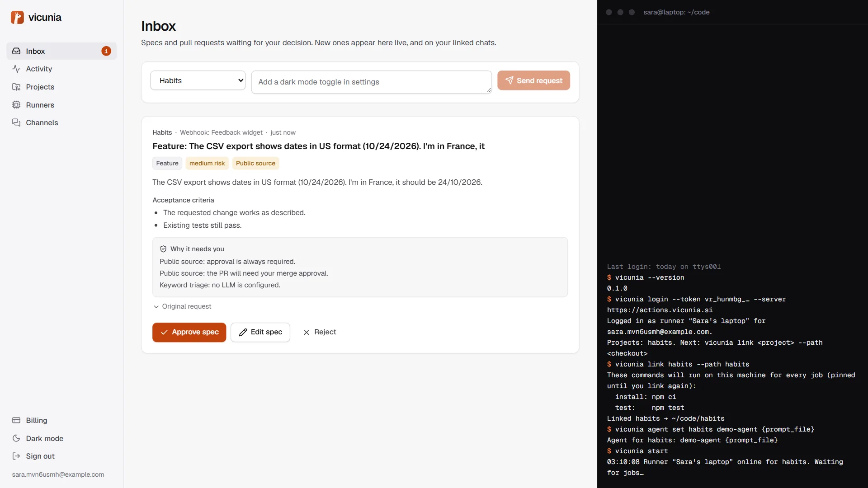Approve the spec
This screenshot has height=488, width=868.
point(189,332)
